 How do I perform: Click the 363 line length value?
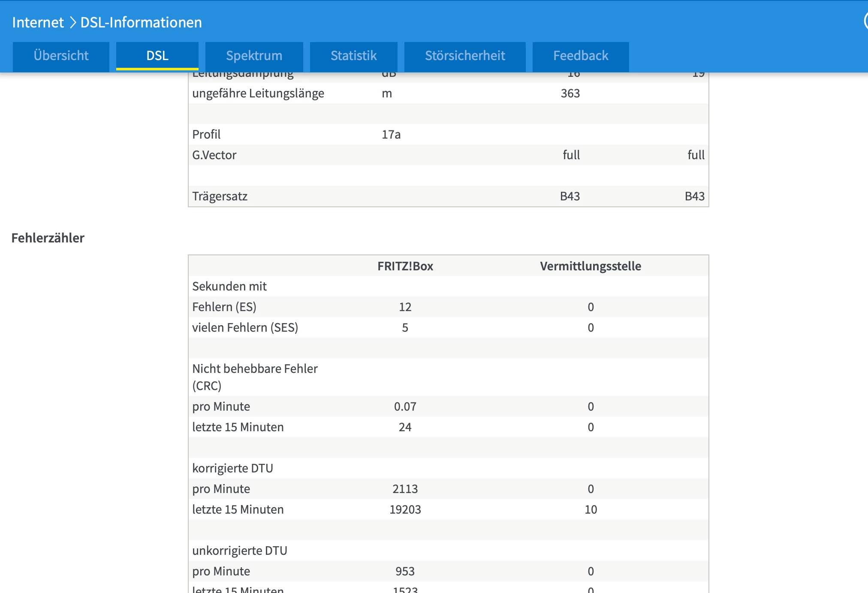point(570,93)
